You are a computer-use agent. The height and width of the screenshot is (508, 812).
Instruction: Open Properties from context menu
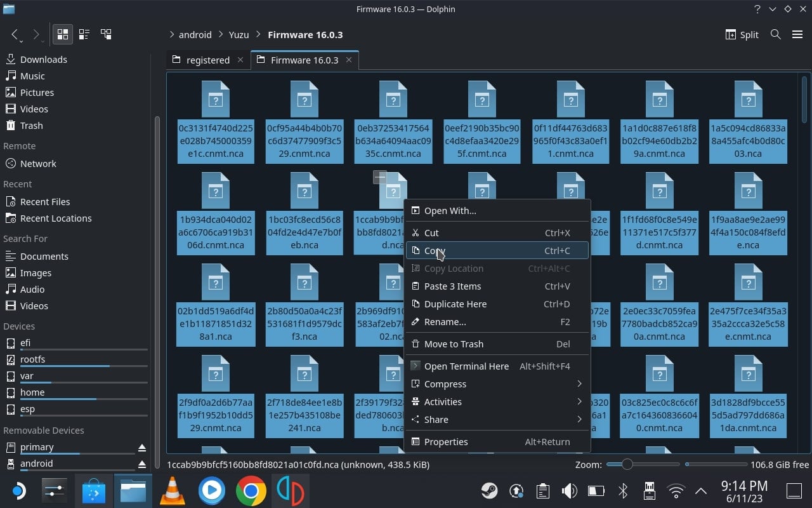point(497,441)
